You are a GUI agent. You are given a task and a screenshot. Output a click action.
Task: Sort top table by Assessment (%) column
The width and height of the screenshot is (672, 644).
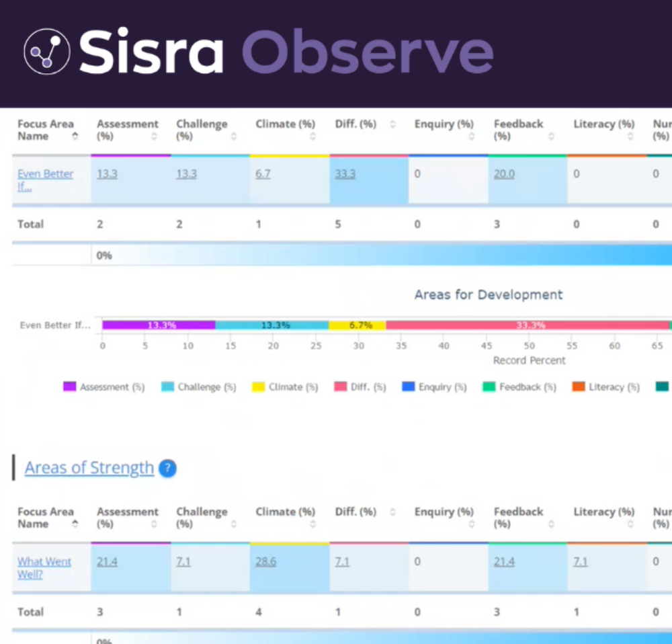[154, 136]
